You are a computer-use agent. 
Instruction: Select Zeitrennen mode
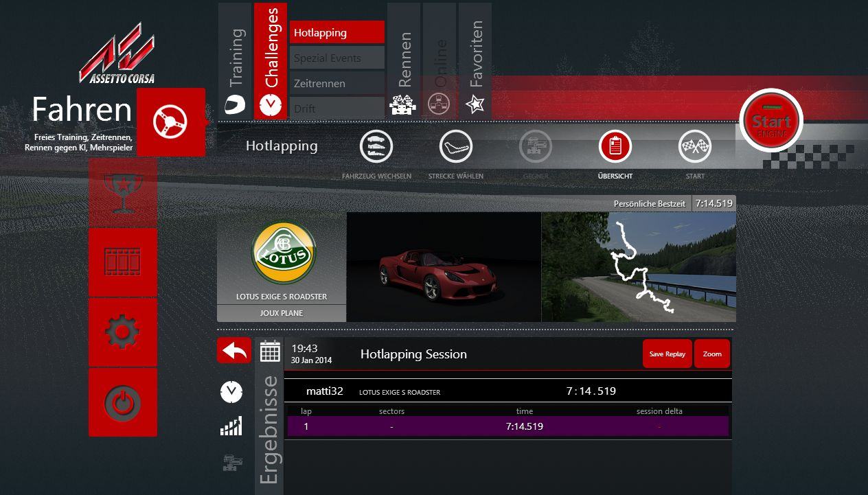click(337, 83)
